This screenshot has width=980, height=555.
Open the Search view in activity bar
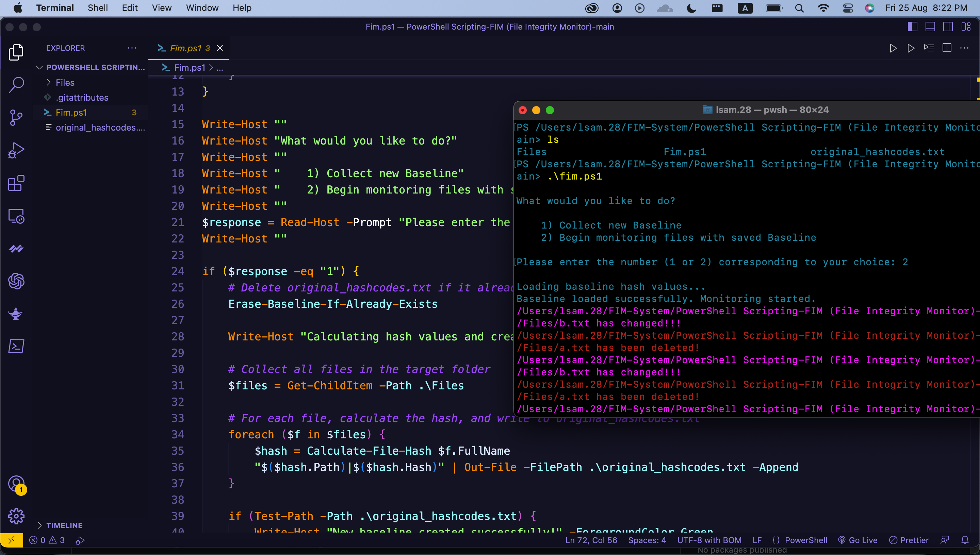coord(16,85)
